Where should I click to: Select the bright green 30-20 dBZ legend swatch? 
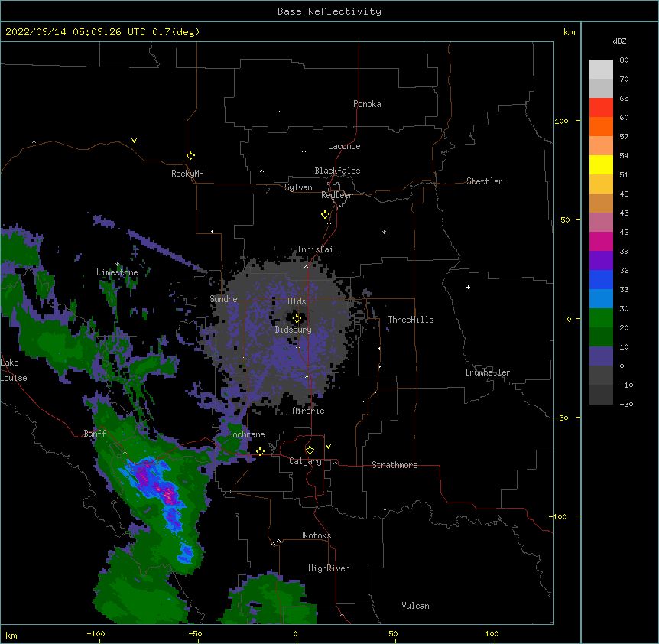(601, 318)
